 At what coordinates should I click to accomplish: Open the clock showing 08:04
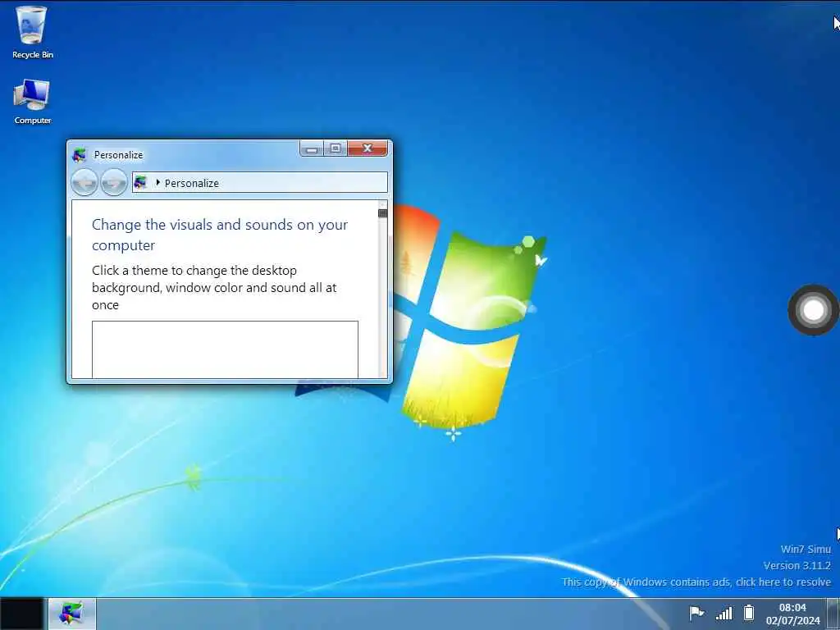click(793, 614)
